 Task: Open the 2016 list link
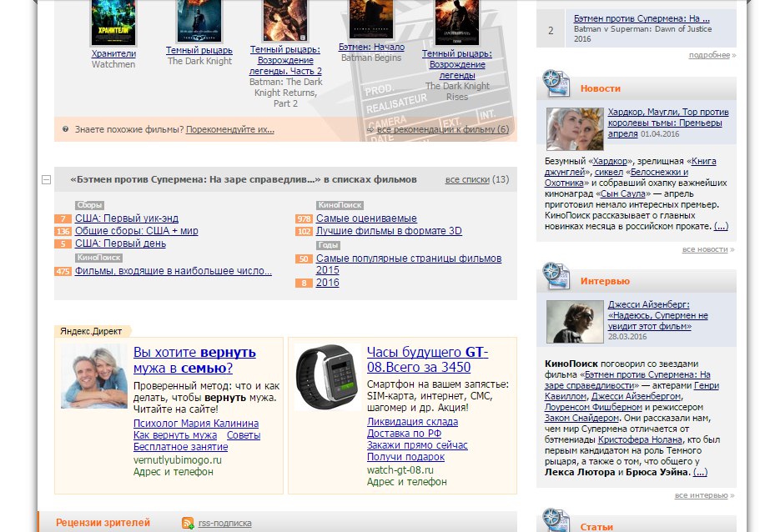click(x=328, y=283)
